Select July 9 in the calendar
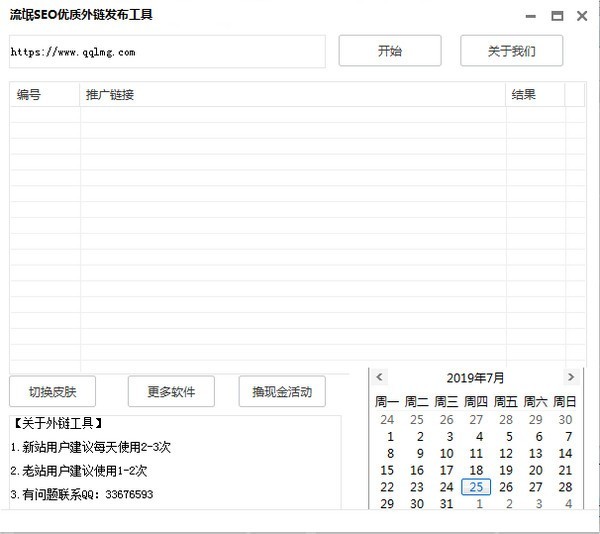The image size is (600, 534). tap(420, 453)
